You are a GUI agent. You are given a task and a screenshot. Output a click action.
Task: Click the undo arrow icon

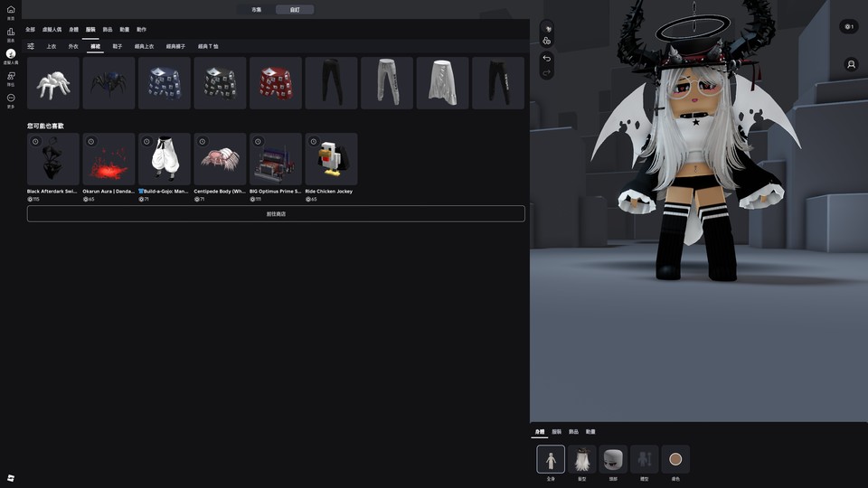point(547,58)
